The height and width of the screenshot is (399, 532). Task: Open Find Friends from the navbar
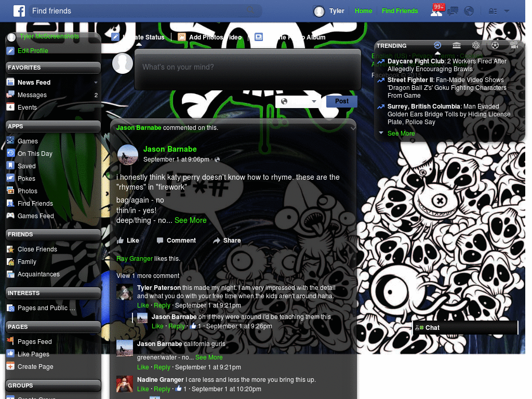pos(400,10)
